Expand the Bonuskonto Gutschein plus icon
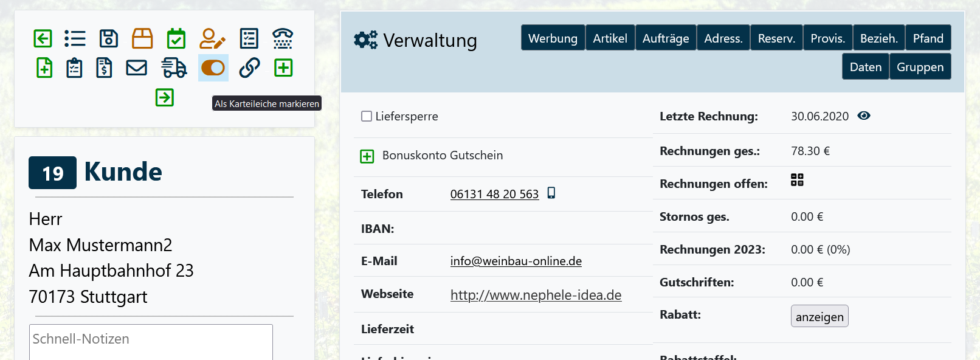Screen dimensions: 980x360 (x=367, y=156)
